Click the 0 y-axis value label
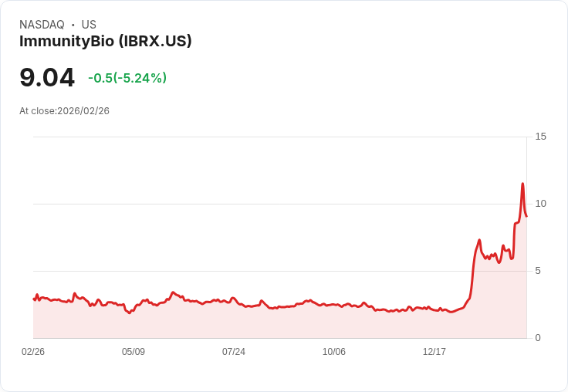 click(538, 338)
